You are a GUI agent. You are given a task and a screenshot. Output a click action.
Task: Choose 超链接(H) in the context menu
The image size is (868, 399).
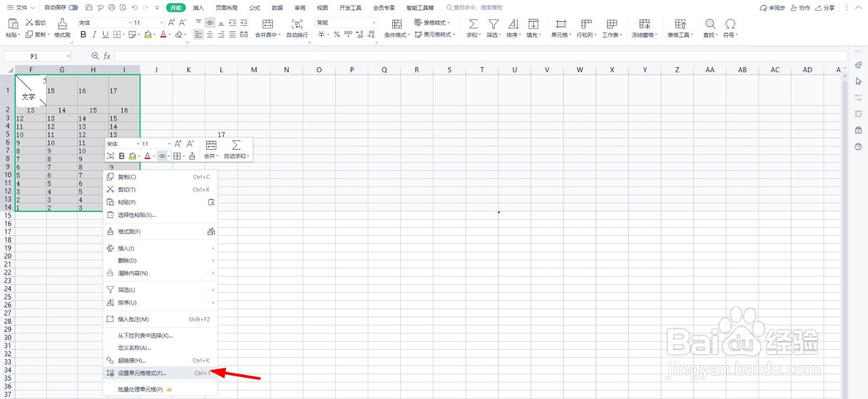point(161,361)
